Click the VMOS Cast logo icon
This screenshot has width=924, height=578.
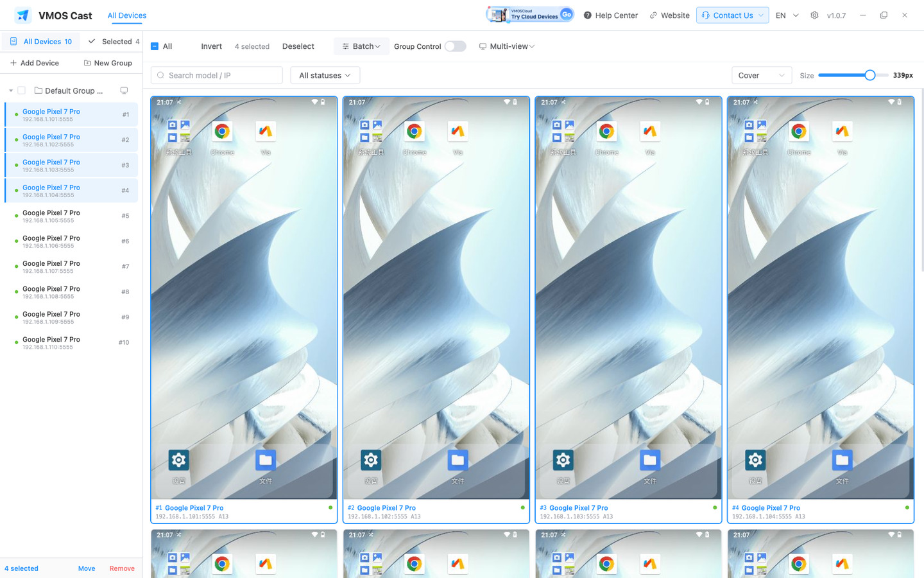pos(23,15)
